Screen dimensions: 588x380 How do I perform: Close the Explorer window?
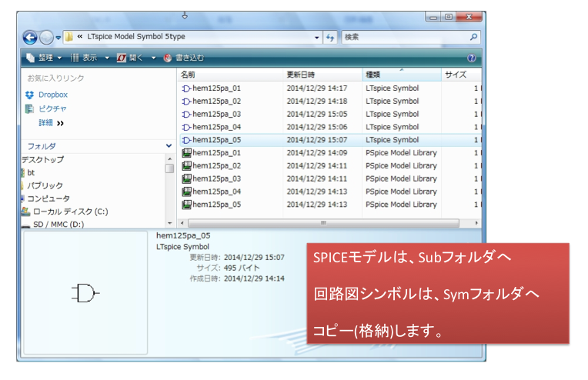[x=469, y=17]
